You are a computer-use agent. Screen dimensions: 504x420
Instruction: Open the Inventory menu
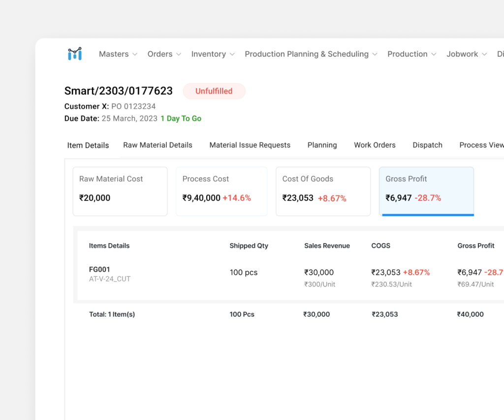pos(208,54)
